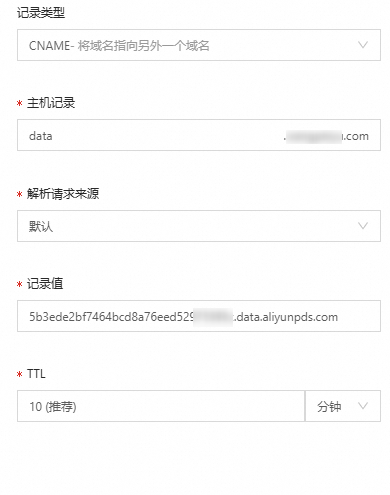Click the 记录类型 label

(41, 13)
